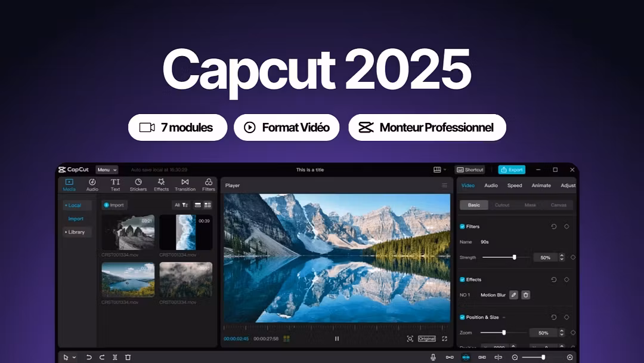Switch to the Video properties tab
Screen dimensions: 644x363
pos(468,186)
